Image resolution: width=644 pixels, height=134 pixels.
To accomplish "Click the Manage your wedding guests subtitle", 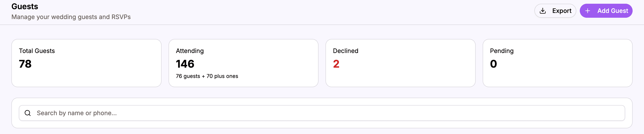I will [71, 17].
